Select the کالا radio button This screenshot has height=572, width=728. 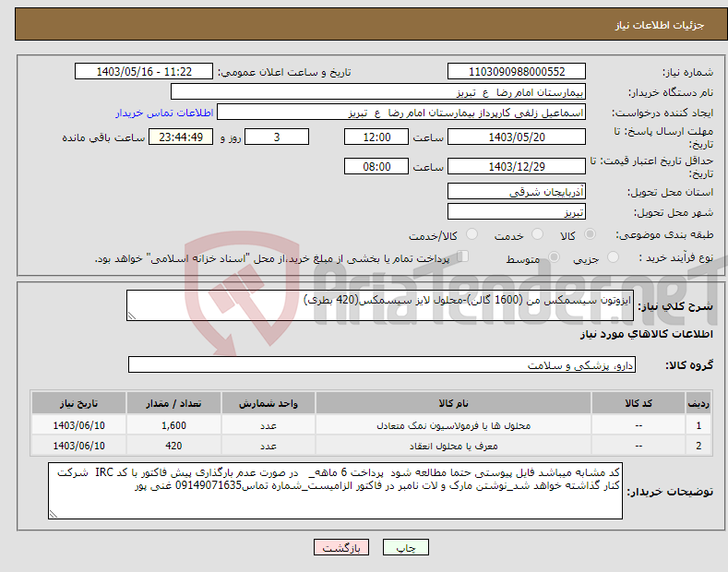[x=590, y=234]
